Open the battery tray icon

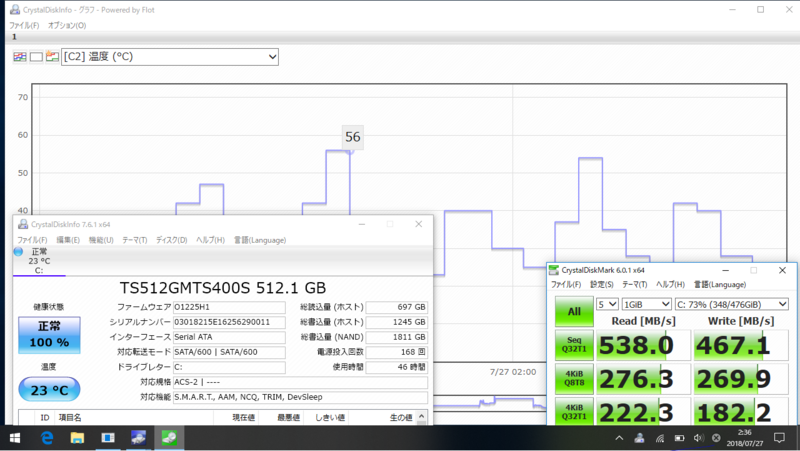point(680,438)
